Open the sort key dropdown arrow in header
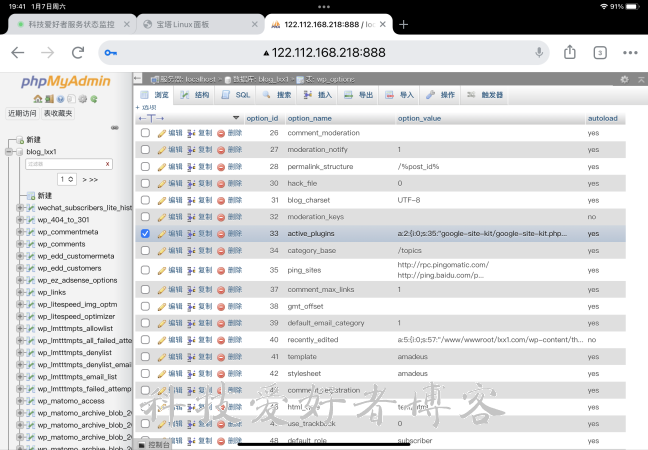648x450 pixels. pyautogui.click(x=236, y=118)
